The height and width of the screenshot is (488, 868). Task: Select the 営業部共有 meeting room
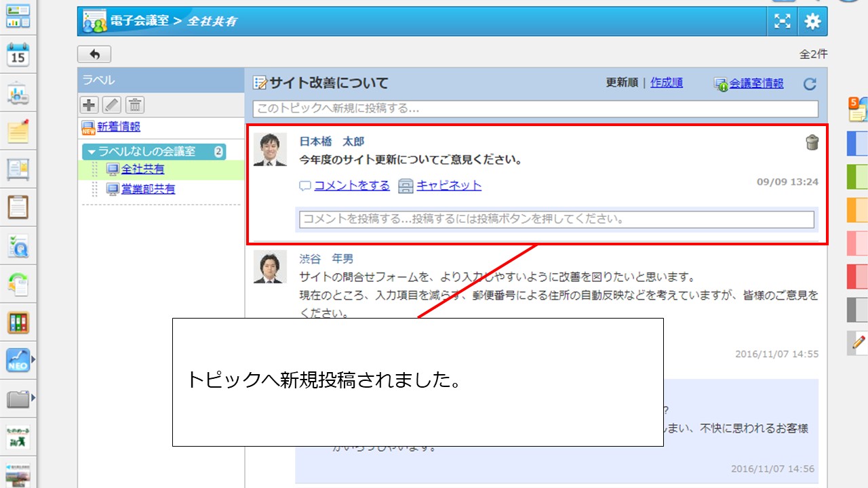(x=148, y=189)
